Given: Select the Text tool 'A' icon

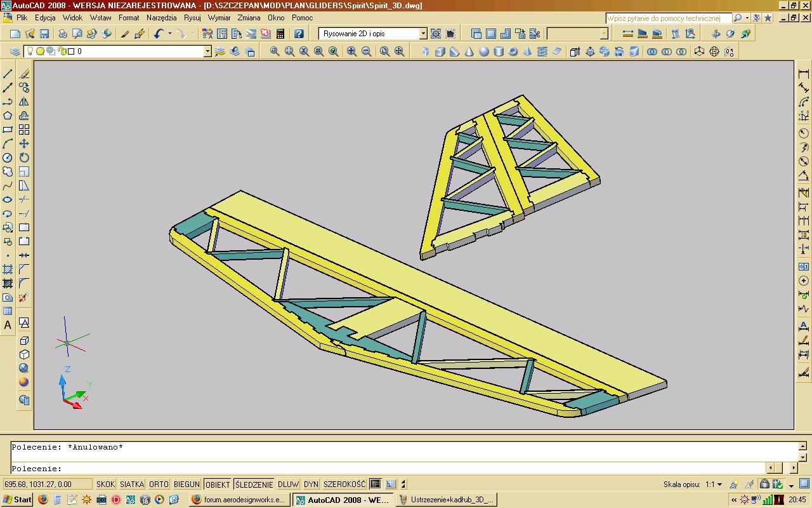Looking at the screenshot, I should click(x=8, y=325).
